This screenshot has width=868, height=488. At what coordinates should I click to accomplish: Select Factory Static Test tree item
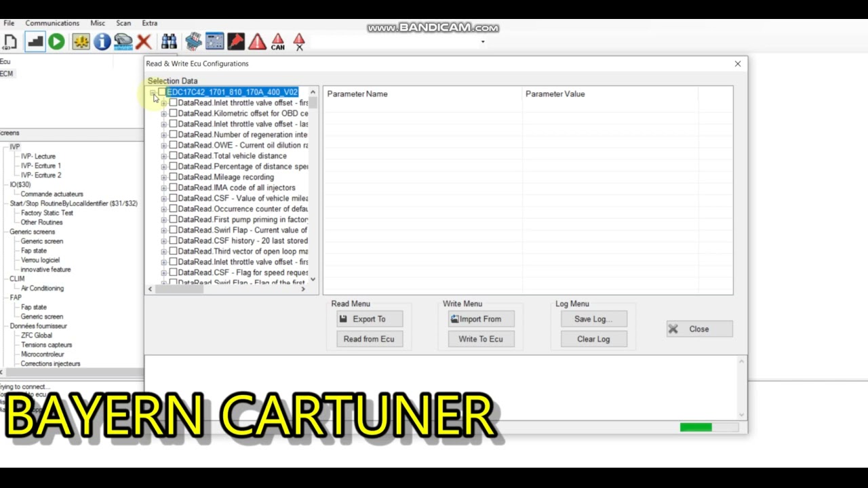click(47, 213)
